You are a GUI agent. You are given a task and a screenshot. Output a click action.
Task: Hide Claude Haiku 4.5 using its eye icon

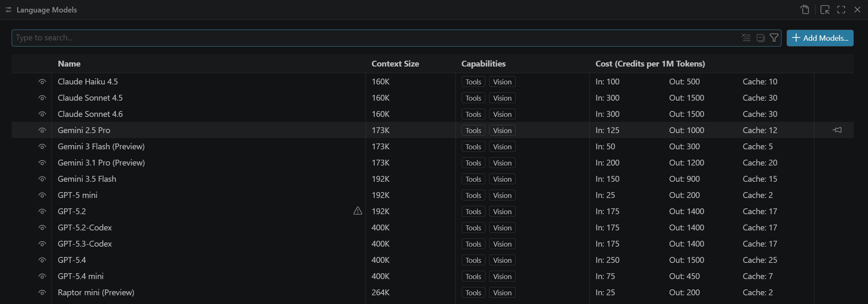click(42, 82)
